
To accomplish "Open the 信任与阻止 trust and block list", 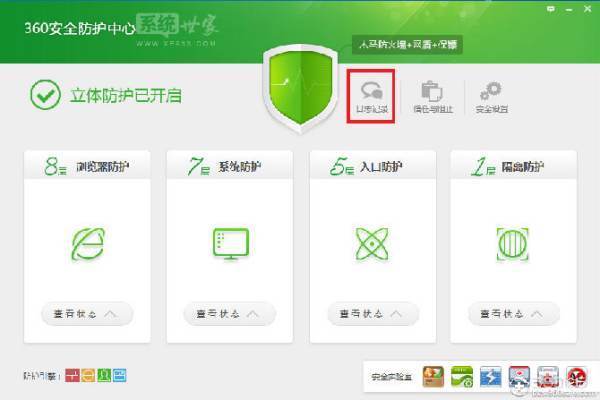I will click(x=433, y=97).
